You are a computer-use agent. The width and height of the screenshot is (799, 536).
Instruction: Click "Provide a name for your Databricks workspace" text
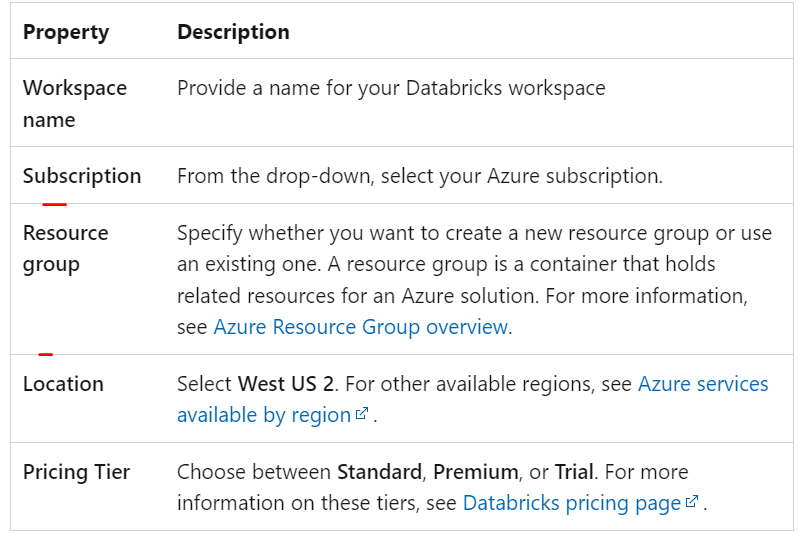tap(391, 88)
